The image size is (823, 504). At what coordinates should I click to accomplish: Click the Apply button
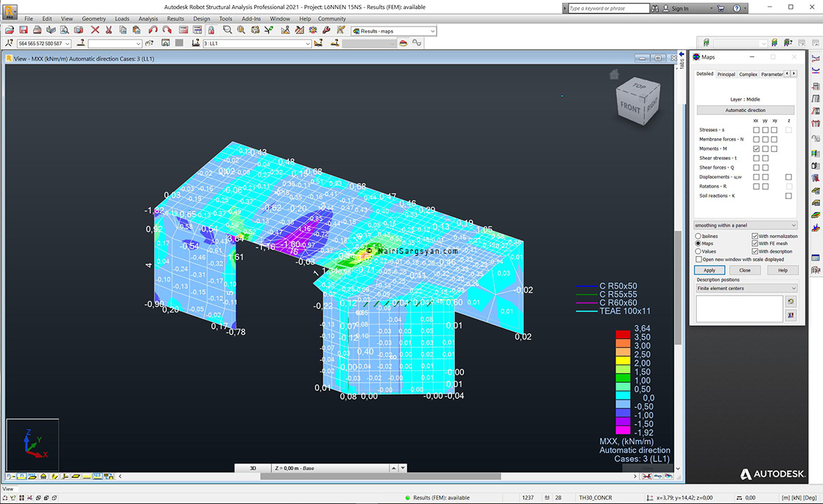coord(709,271)
